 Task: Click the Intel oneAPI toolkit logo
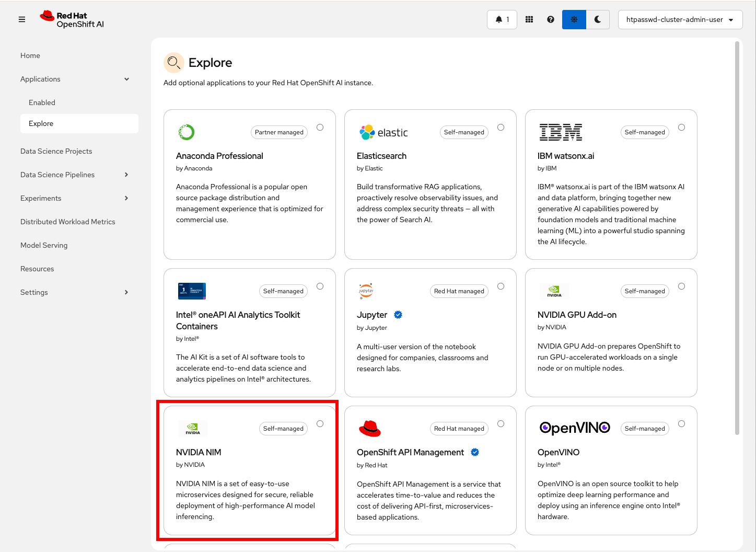tap(192, 291)
